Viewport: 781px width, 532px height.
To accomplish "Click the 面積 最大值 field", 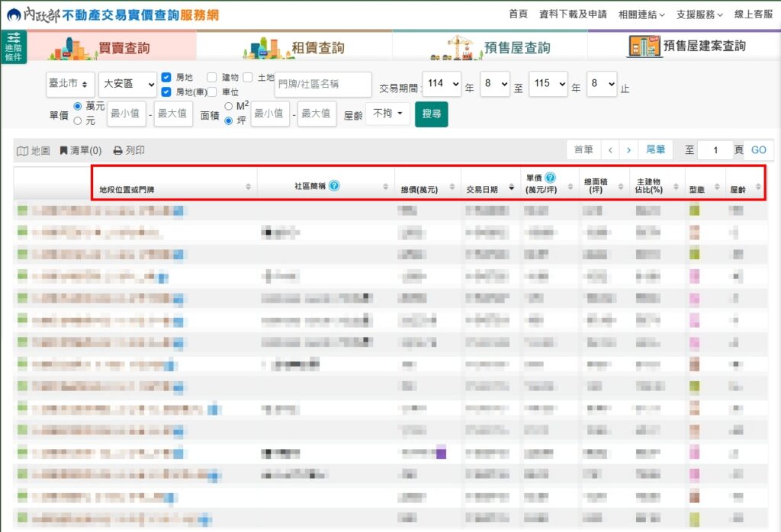I will (x=317, y=114).
